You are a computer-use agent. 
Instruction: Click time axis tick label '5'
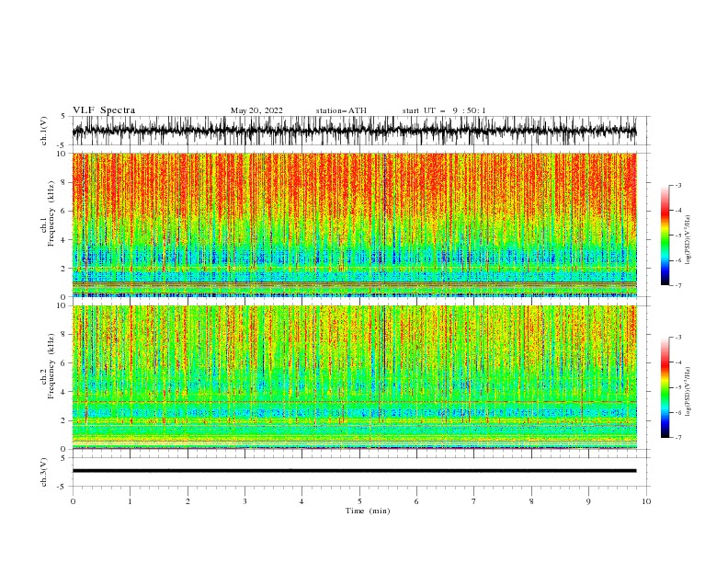pos(359,501)
